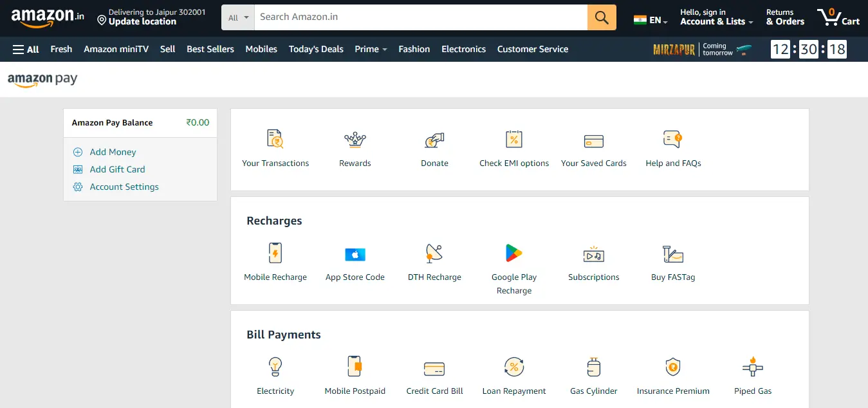Open the Sell navigation item
Image resolution: width=868 pixels, height=408 pixels.
pyautogui.click(x=167, y=49)
